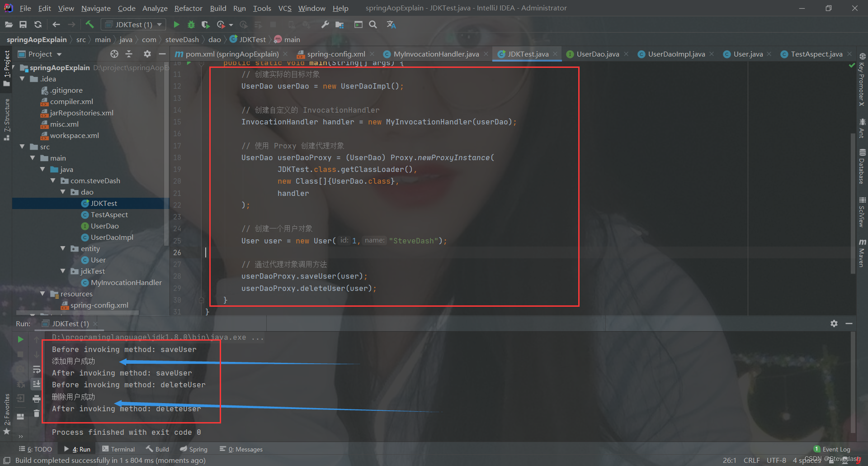Toggle soft-wrap in Run console
The image size is (868, 466).
point(37,370)
